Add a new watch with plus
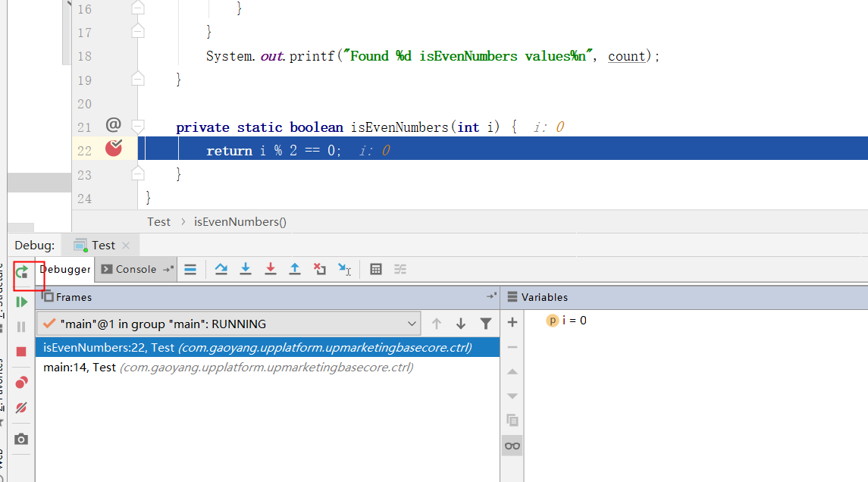Screen dimensions: 868x482 [x=512, y=322]
